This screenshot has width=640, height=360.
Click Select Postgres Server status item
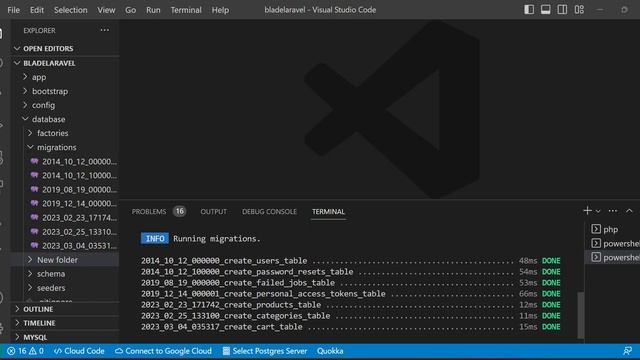264,351
